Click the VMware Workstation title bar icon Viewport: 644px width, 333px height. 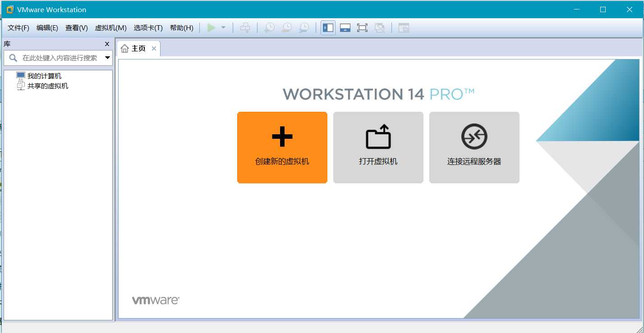tap(10, 9)
